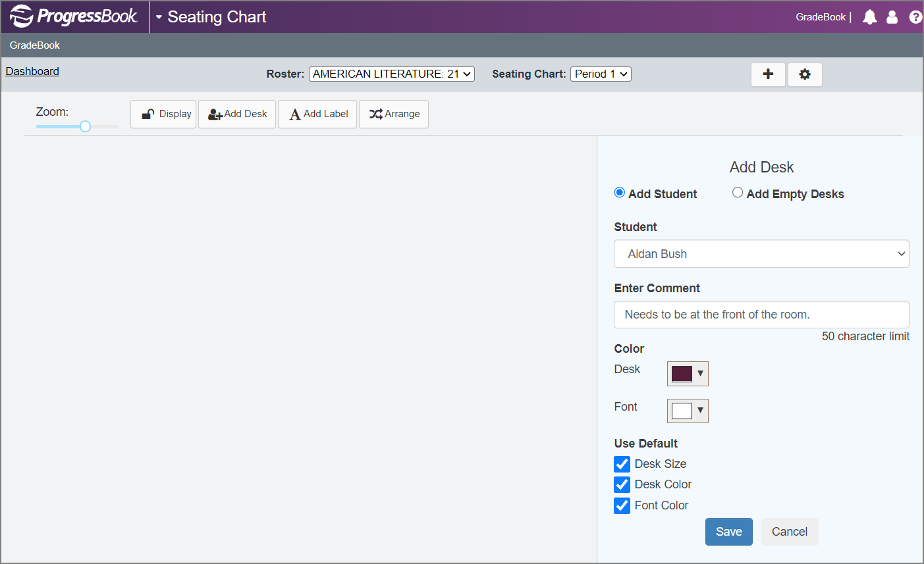
Task: Click the Cancel button
Action: (x=790, y=532)
